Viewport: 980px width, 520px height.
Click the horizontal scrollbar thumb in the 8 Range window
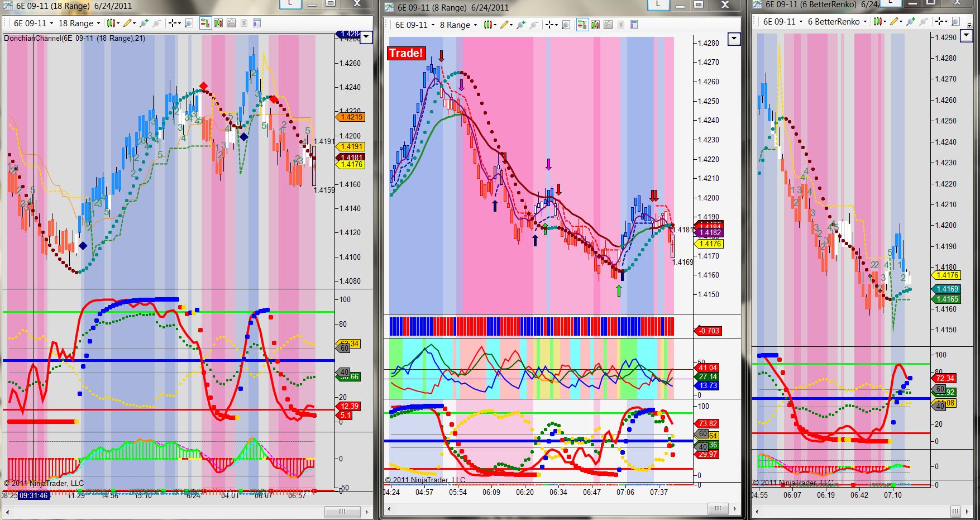[719, 509]
